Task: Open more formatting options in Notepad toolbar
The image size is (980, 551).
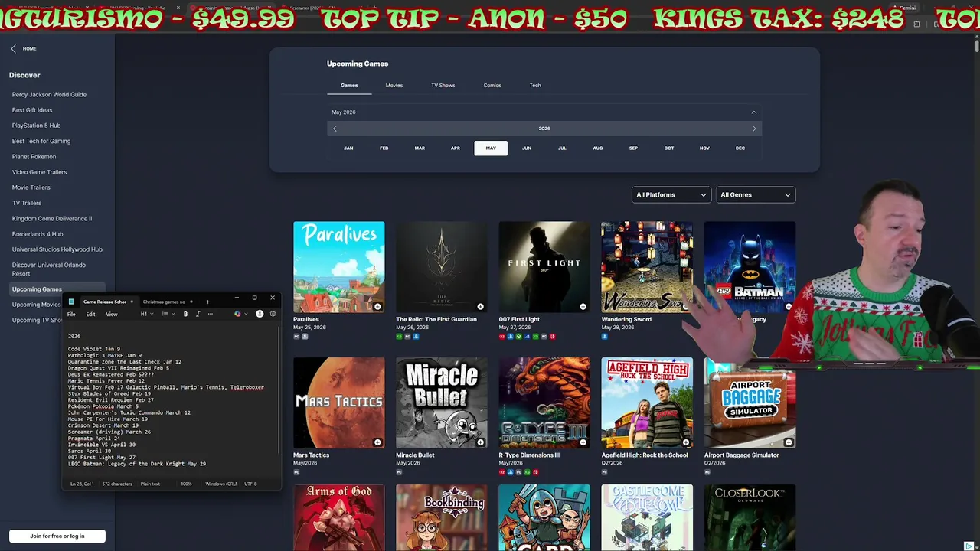Action: pos(211,314)
